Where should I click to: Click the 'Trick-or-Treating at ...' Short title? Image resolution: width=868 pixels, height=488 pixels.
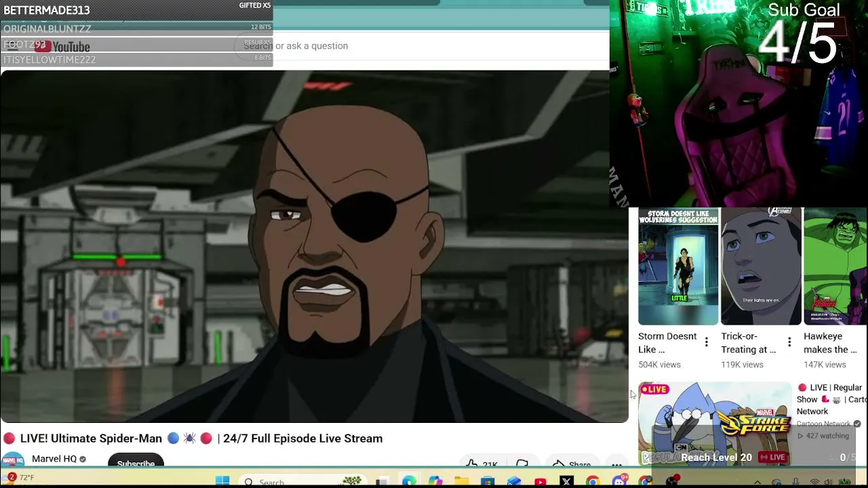(x=749, y=343)
